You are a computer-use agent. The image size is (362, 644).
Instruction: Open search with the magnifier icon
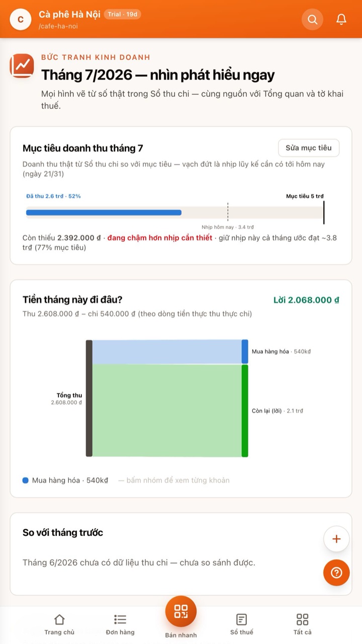click(312, 20)
